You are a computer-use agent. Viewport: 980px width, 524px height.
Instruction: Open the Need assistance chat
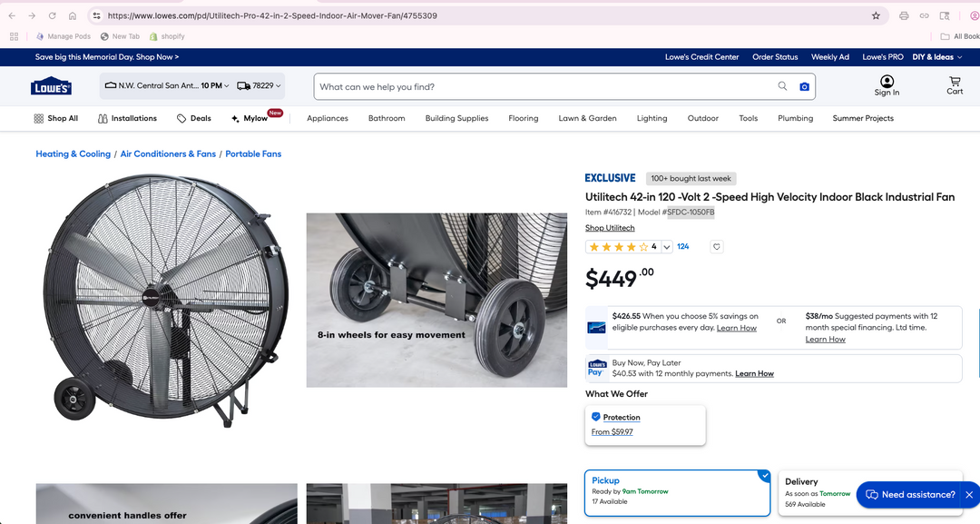pyautogui.click(x=910, y=495)
